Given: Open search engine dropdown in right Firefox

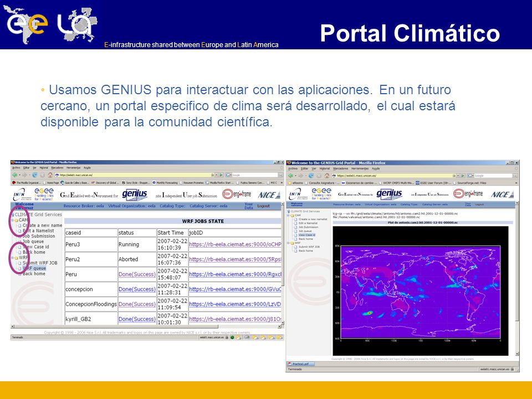Looking at the screenshot, I should [473, 176].
